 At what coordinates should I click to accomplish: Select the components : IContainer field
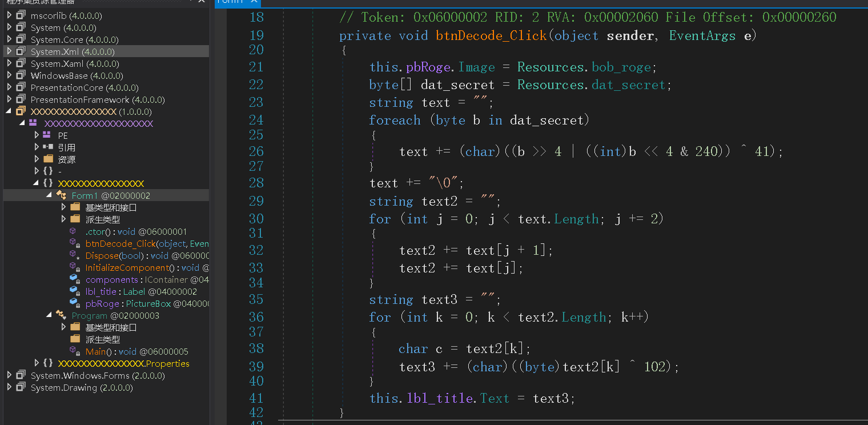[x=147, y=279]
